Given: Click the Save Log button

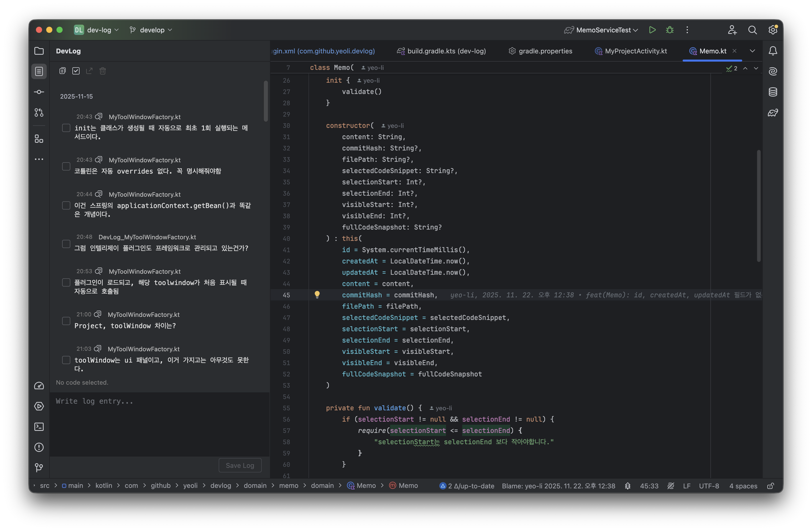Looking at the screenshot, I should [240, 466].
